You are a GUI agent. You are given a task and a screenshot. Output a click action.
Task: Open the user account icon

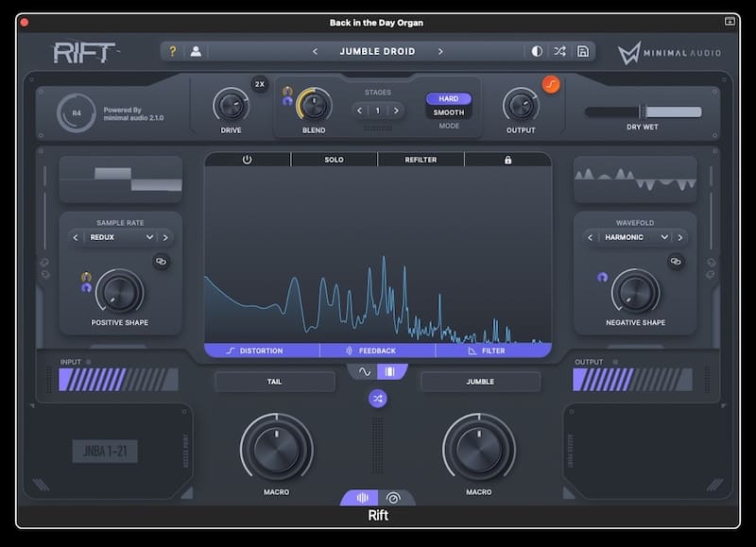[196, 51]
